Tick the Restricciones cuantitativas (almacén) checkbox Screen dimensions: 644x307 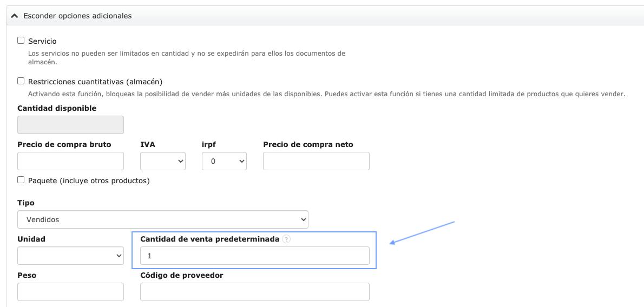click(21, 81)
